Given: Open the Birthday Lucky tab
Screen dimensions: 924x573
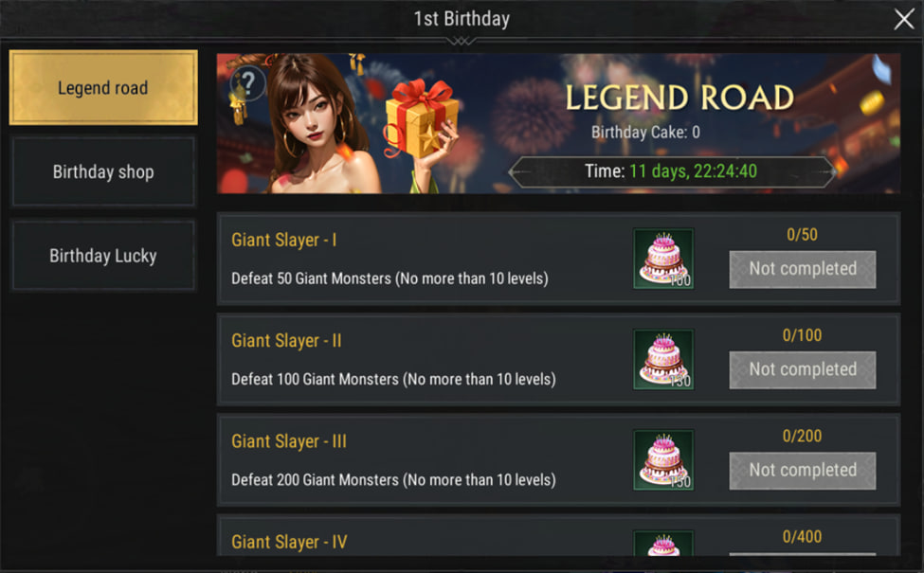Looking at the screenshot, I should point(103,256).
